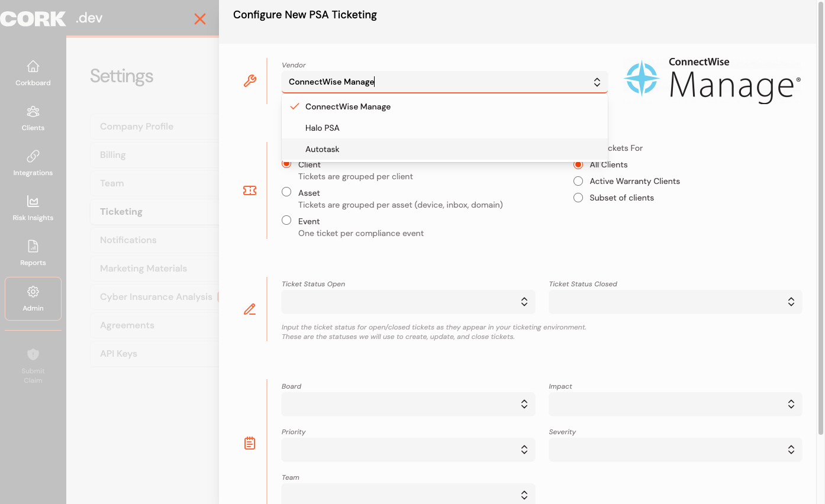825x504 pixels.
Task: Open the Integrations link icon
Action: [33, 156]
